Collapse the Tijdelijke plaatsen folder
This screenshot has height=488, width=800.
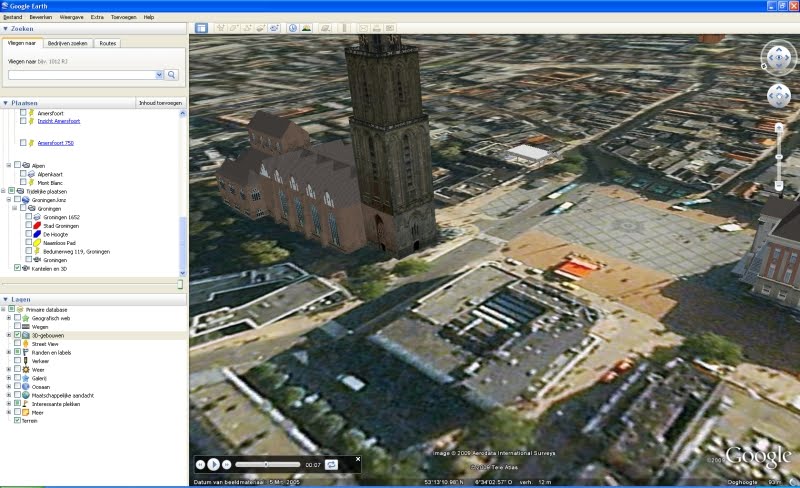(3, 191)
